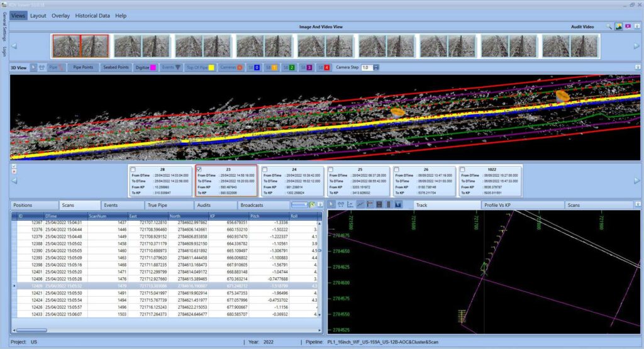Image resolution: width=644 pixels, height=349 pixels.
Task: Switch to image view with the picture icon
Action: (x=618, y=27)
